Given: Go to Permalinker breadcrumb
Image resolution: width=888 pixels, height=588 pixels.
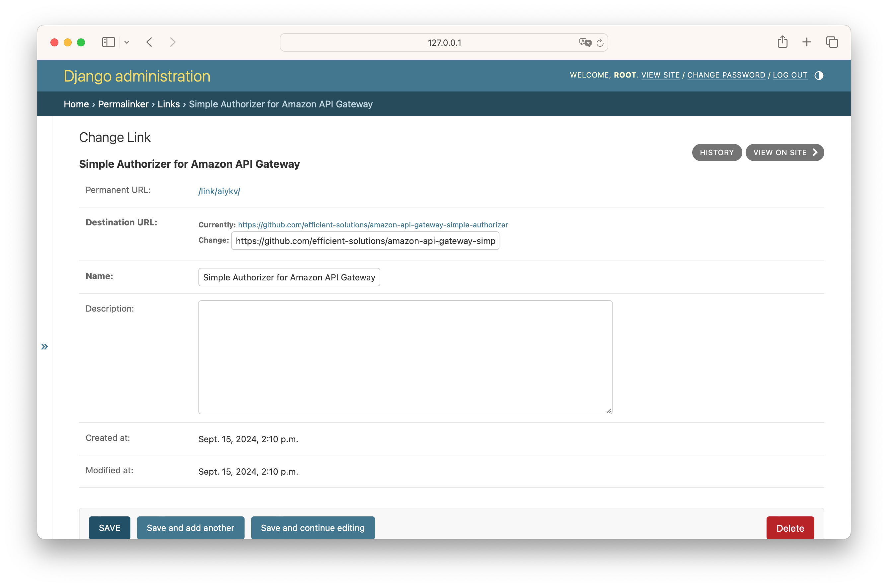Looking at the screenshot, I should (123, 104).
